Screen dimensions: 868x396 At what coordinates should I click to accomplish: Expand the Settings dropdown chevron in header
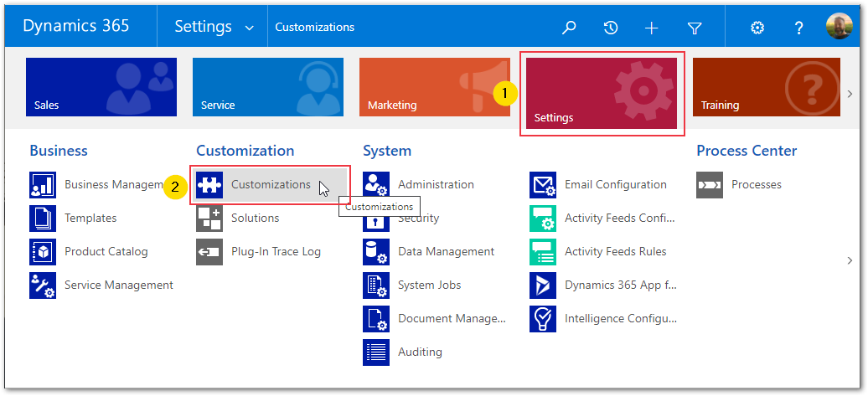pos(249,28)
